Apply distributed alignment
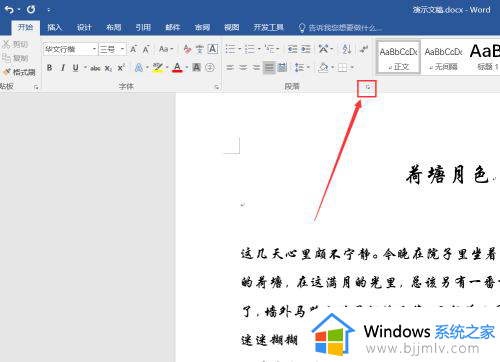The width and height of the screenshot is (500, 362). 282,68
